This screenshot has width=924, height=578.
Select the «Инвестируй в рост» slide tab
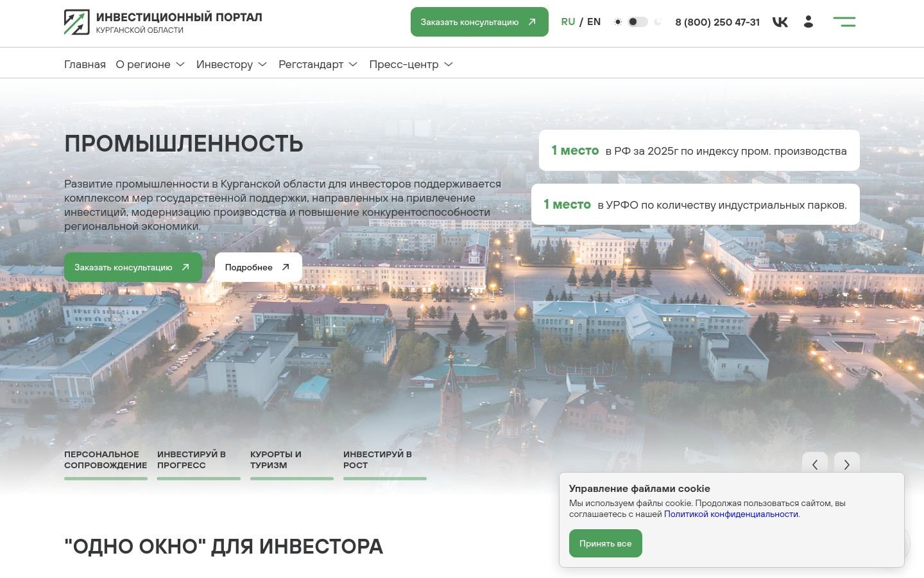click(x=385, y=464)
